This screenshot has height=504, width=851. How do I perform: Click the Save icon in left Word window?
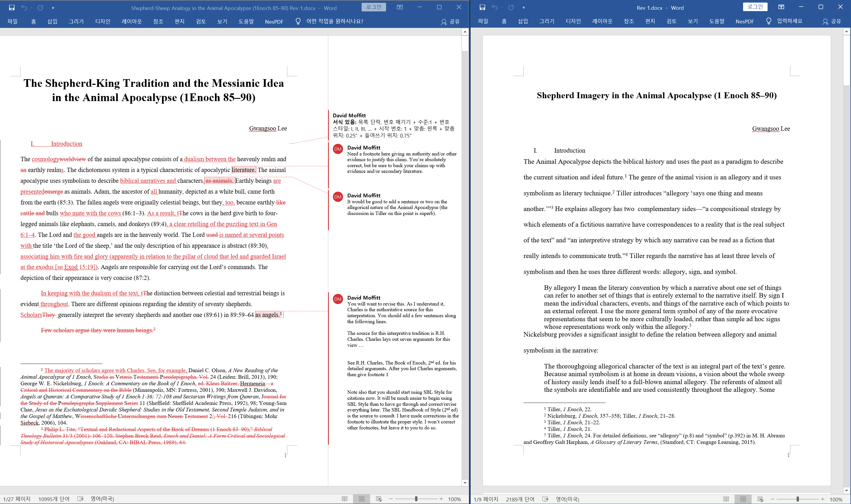[12, 7]
